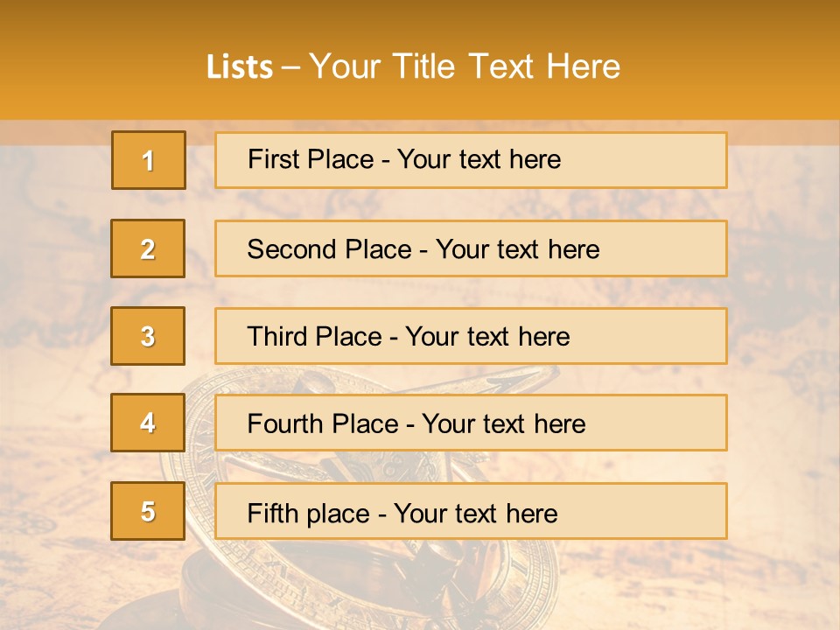This screenshot has width=840, height=630.
Task: Click the word Title in heading
Action: pos(423,66)
